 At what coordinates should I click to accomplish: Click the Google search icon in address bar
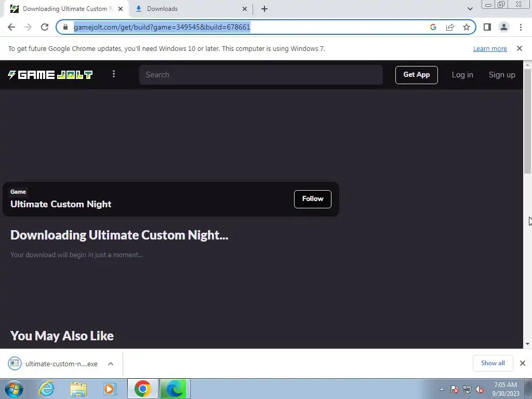(433, 27)
